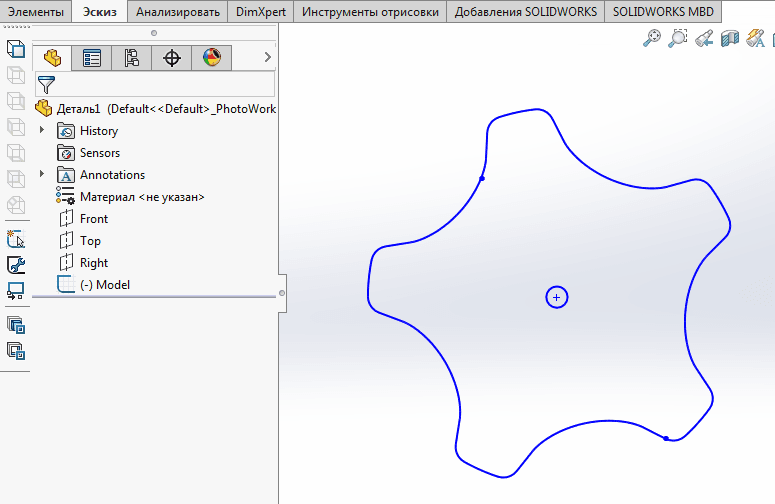775x504 pixels.
Task: Expand the History folder
Action: click(x=42, y=131)
